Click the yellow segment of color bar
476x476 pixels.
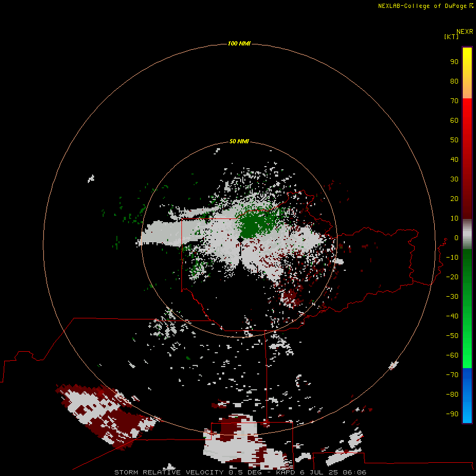tap(467, 73)
